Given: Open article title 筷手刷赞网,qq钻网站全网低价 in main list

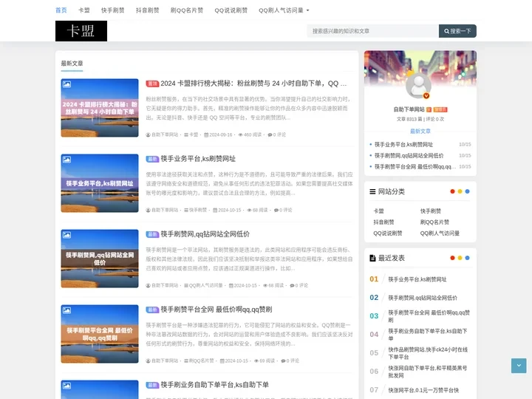Looking at the screenshot, I should (x=205, y=234).
